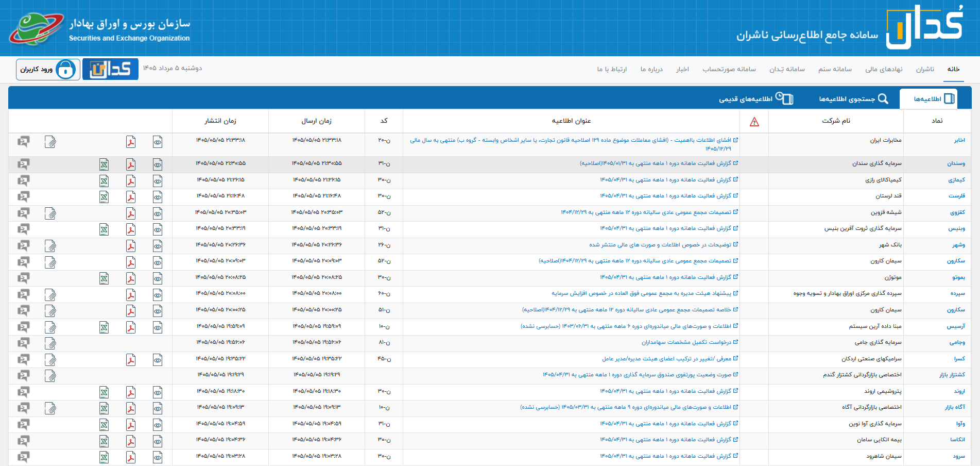This screenshot has width=980, height=466.
Task: Open attachments icon for بانک شهر row
Action: (50, 246)
